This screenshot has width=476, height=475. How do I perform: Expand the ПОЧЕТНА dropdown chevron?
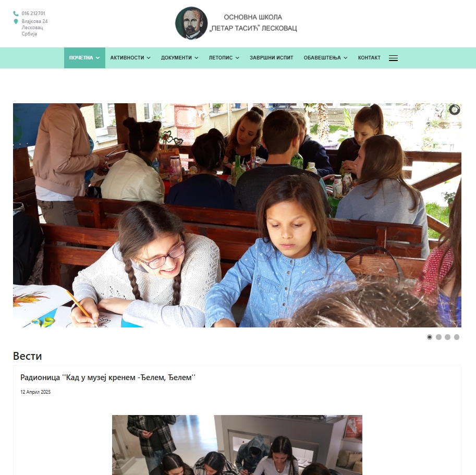pyautogui.click(x=97, y=58)
